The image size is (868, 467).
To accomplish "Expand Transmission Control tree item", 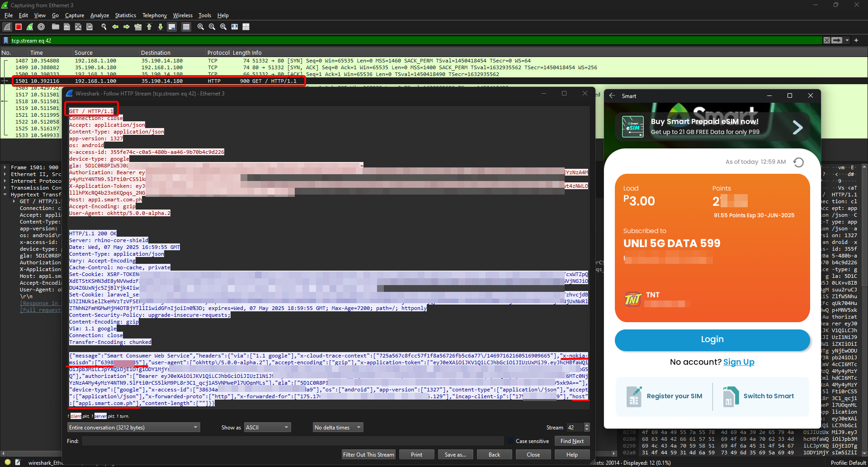I will tap(5, 188).
